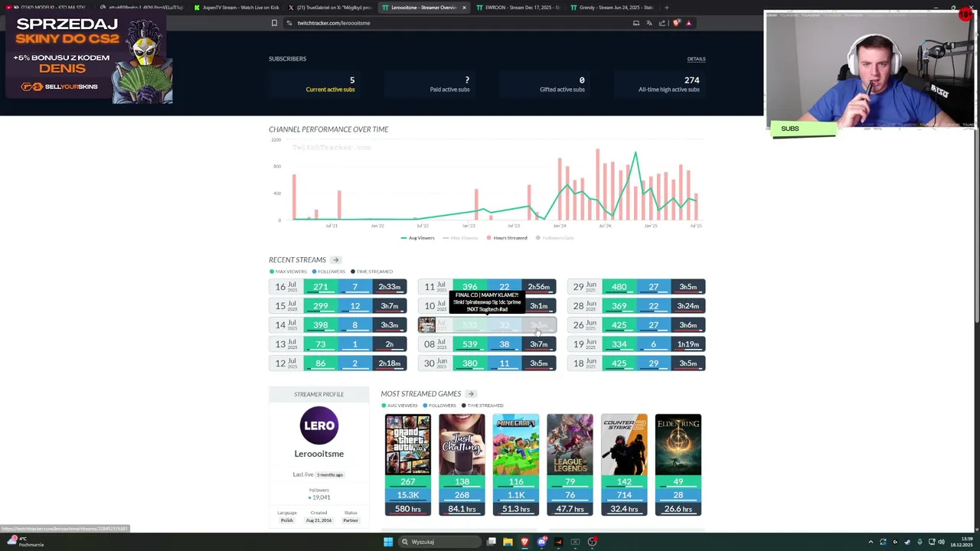Open the 08 Jul stream row
The image size is (980, 551).
coord(487,344)
